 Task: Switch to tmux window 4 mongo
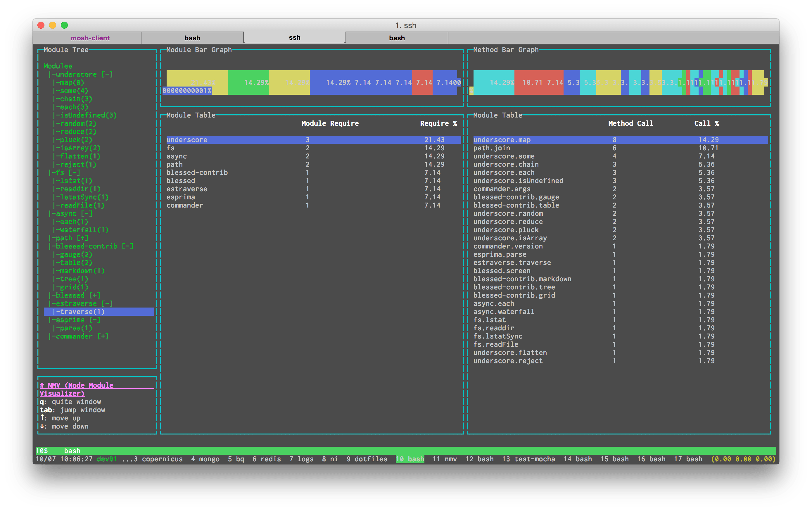[x=205, y=459]
